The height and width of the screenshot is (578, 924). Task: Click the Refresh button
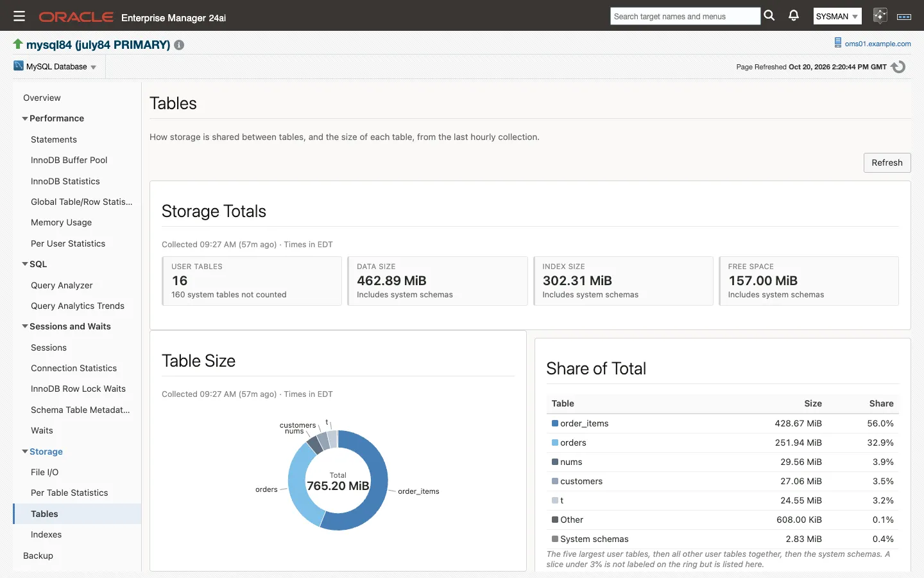(x=887, y=162)
